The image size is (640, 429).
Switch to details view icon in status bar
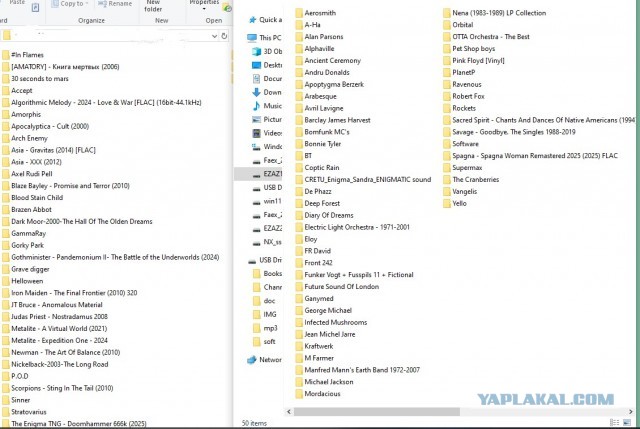pyautogui.click(x=614, y=422)
